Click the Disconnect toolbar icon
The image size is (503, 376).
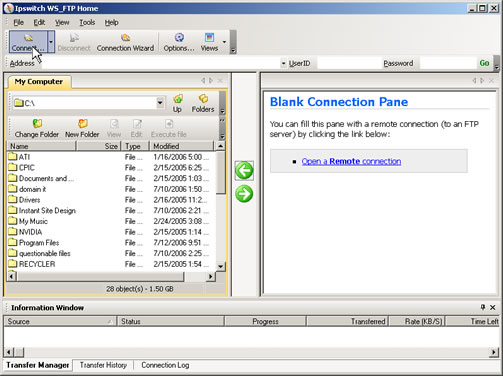pos(74,42)
